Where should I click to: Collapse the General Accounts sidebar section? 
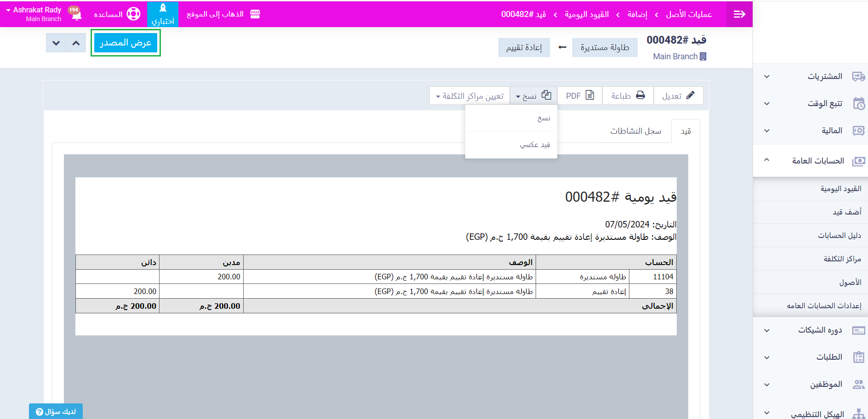click(810, 160)
